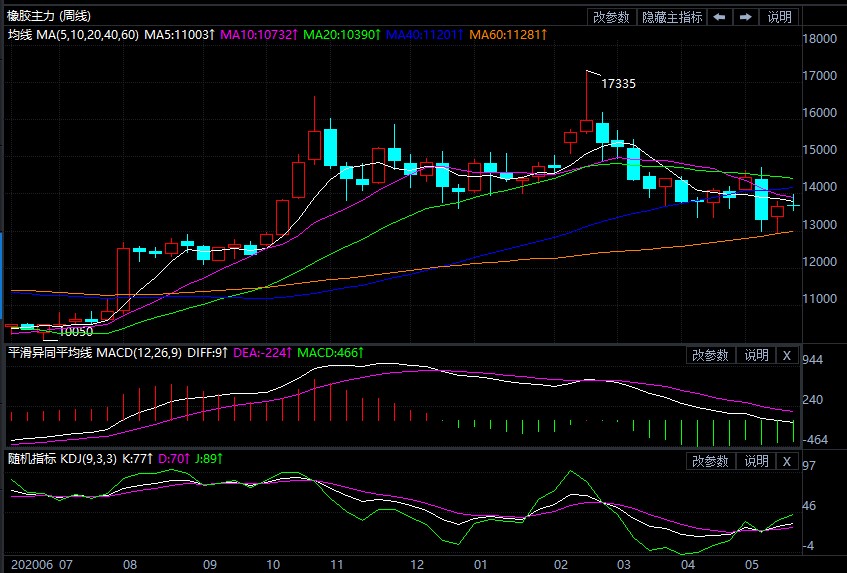The image size is (847, 573).
Task: Open 说明 in the KDJ panel
Action: 755,461
